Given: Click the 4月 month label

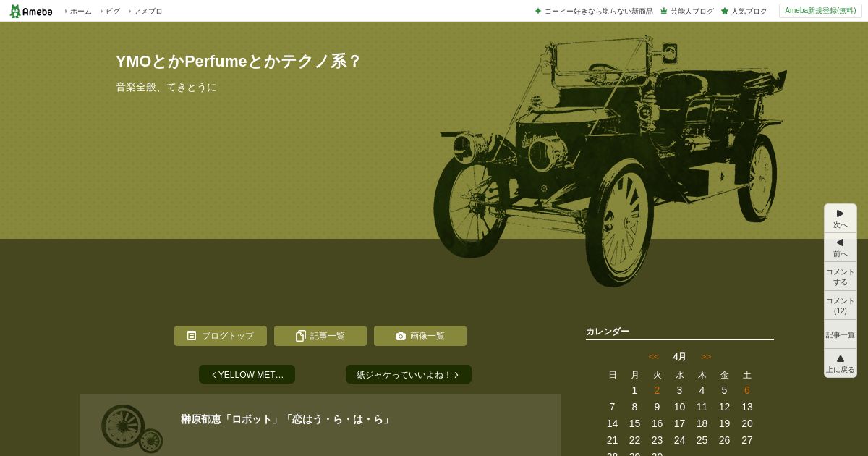Looking at the screenshot, I should pos(680,356).
